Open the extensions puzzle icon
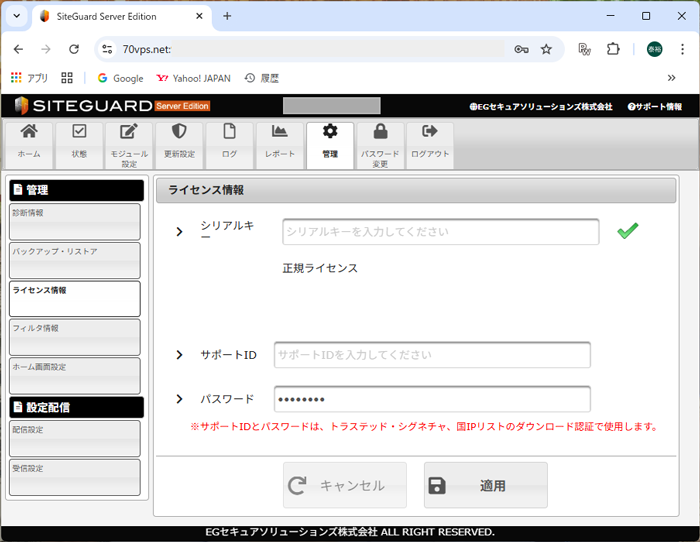 pyautogui.click(x=613, y=49)
